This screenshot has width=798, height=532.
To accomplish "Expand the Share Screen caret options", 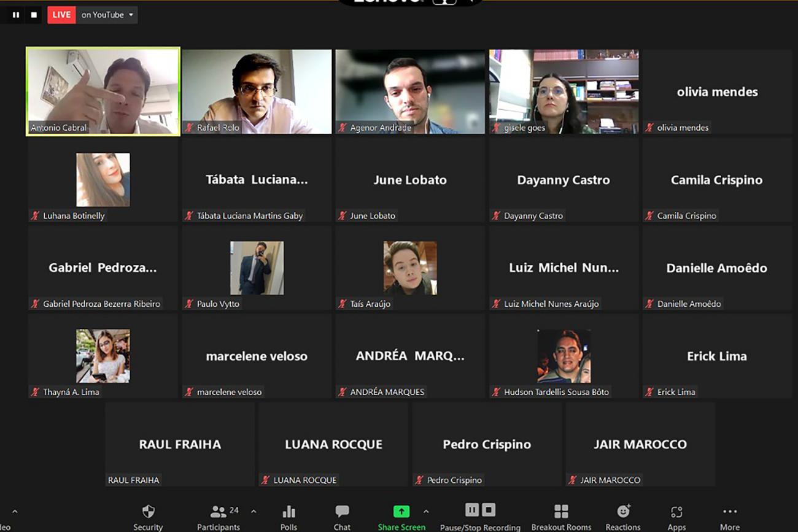I will [426, 511].
